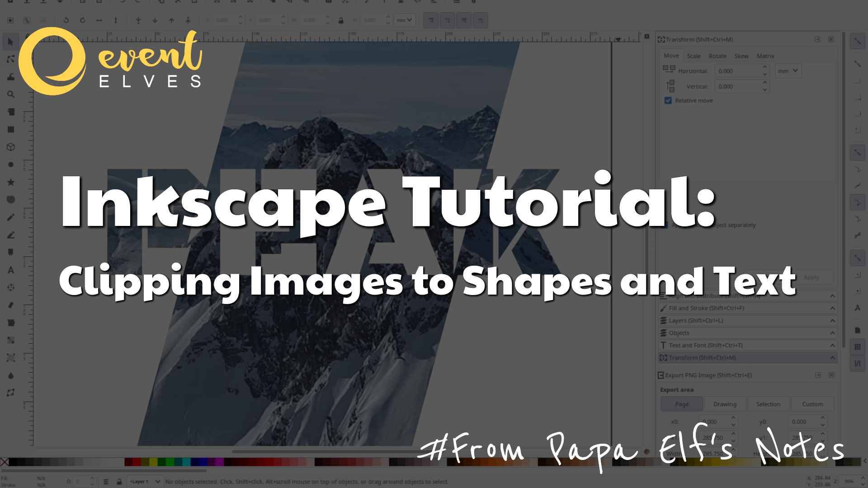Switch to the Scale tab in Transform
This screenshot has width=868, height=488.
point(694,56)
